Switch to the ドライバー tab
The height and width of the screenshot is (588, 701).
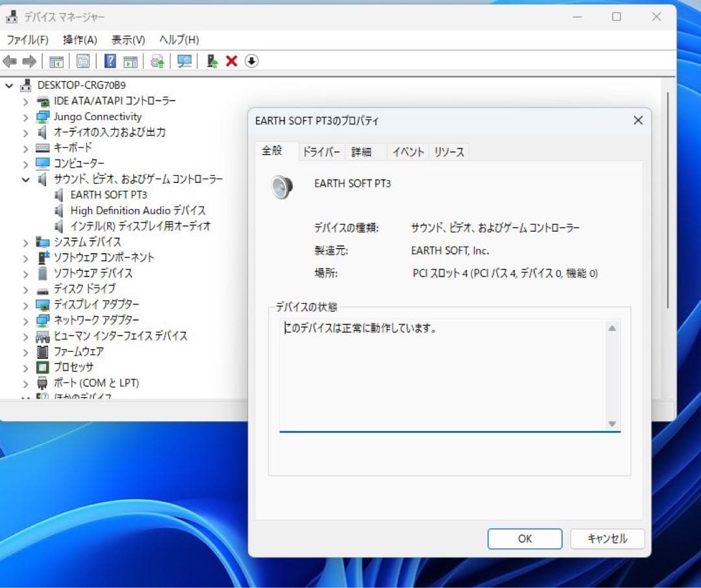click(x=321, y=151)
